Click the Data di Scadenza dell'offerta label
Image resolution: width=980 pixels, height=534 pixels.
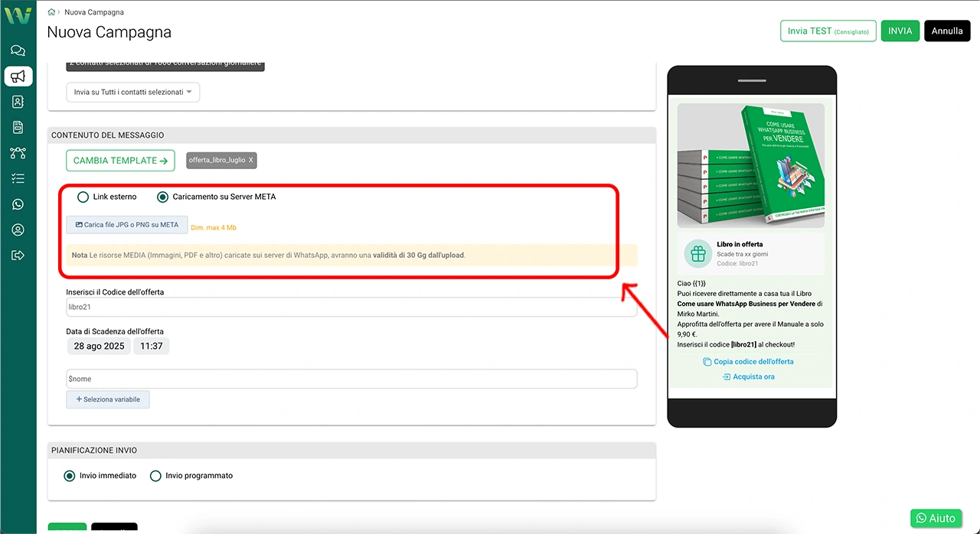pyautogui.click(x=115, y=331)
